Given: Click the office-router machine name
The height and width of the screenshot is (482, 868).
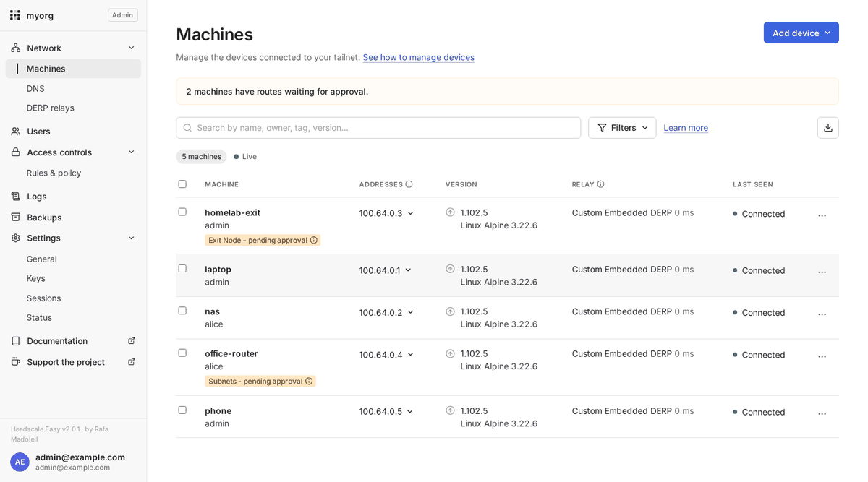Looking at the screenshot, I should pos(231,353).
